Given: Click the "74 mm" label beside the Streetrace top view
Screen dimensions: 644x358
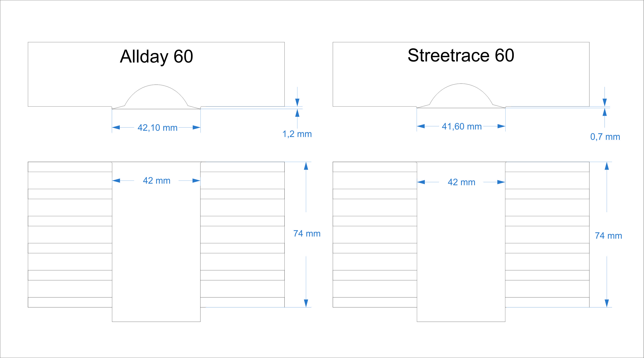Looking at the screenshot, I should (608, 236).
